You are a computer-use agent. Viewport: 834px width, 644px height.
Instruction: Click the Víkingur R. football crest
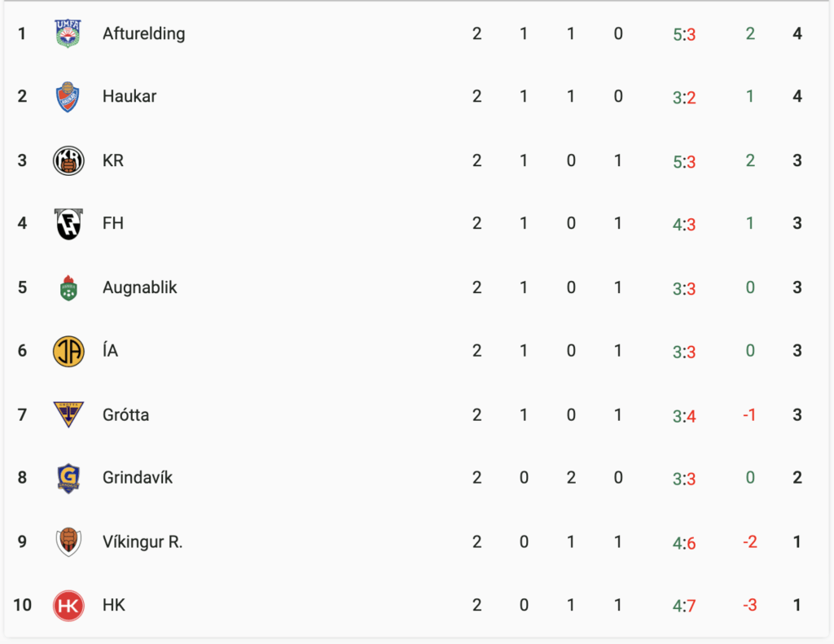point(68,541)
